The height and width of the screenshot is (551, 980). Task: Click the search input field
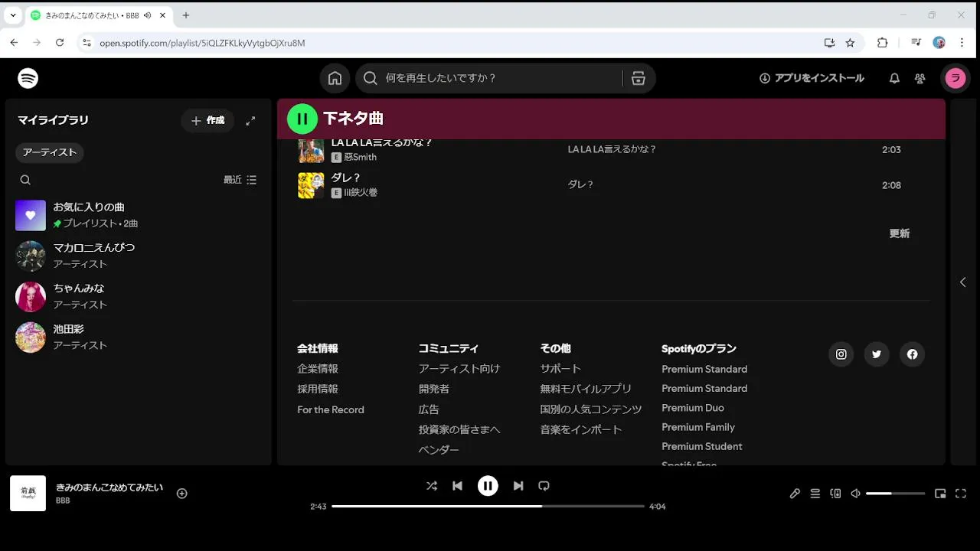pyautogui.click(x=502, y=78)
